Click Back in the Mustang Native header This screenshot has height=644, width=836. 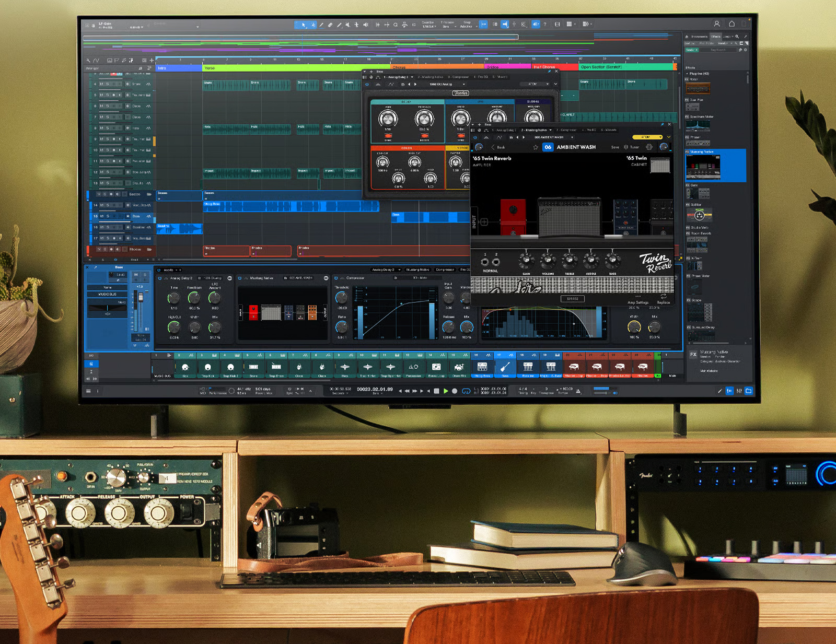[x=498, y=147]
